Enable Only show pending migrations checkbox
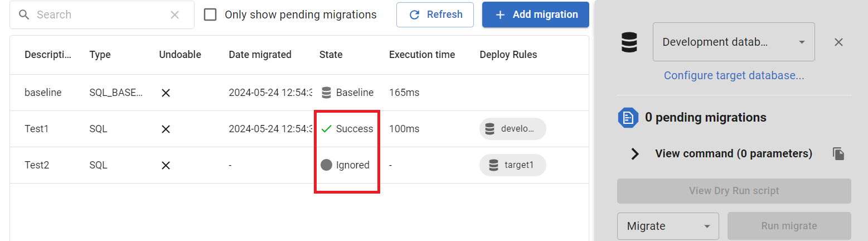Viewport: 868px width, 241px height. pos(210,15)
